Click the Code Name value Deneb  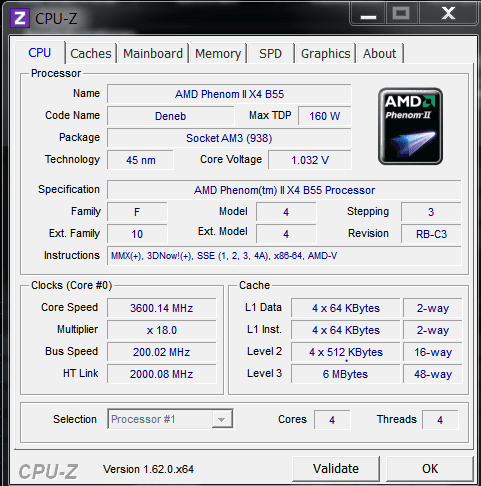(x=171, y=116)
